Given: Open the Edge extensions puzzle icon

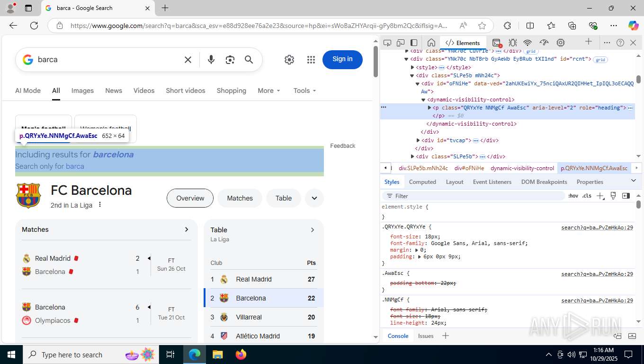Looking at the screenshot, I should [508, 26].
